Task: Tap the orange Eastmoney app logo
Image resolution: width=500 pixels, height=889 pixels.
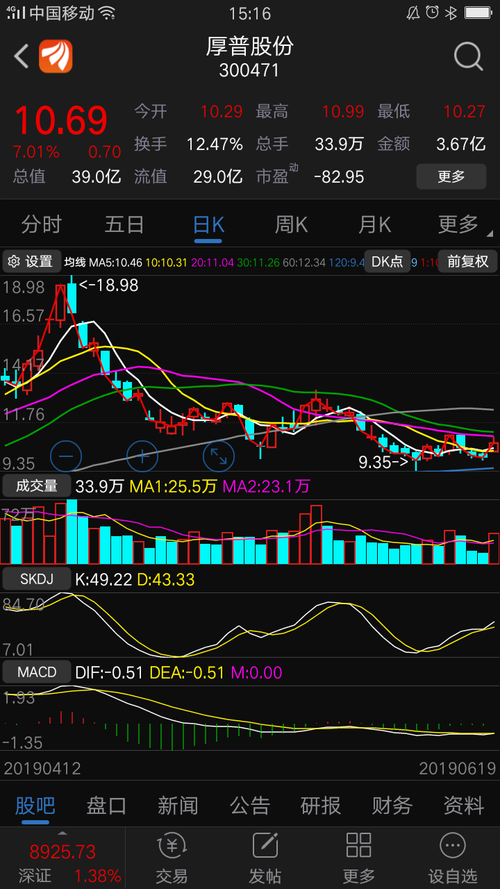Action: (56, 56)
